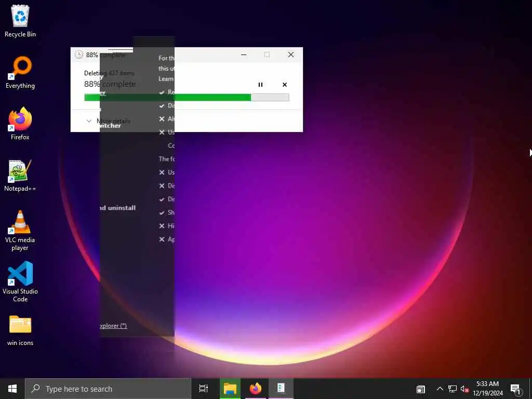Select the win icons folder

coord(20,330)
